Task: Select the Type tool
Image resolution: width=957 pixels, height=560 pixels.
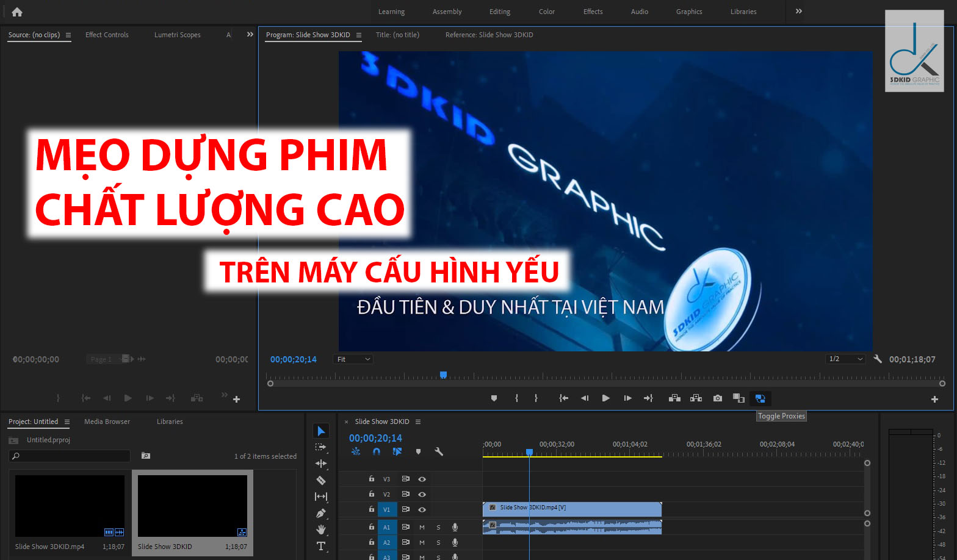Action: point(321,546)
